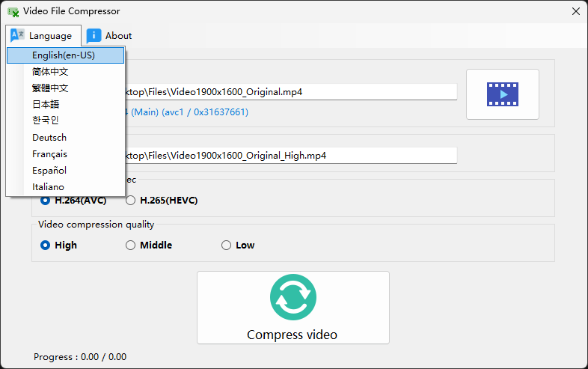Image resolution: width=588 pixels, height=369 pixels.
Task: Select English(en-US) language option
Action: click(65, 55)
